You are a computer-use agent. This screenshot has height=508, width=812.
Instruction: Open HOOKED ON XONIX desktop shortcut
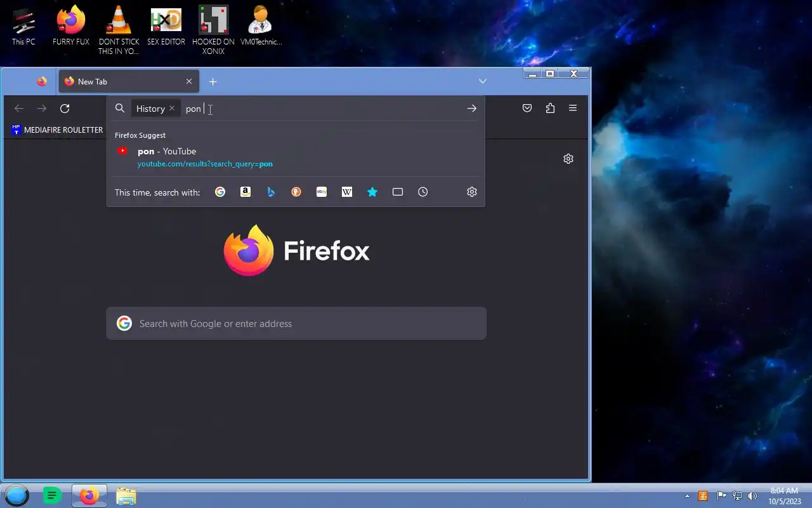(x=213, y=30)
